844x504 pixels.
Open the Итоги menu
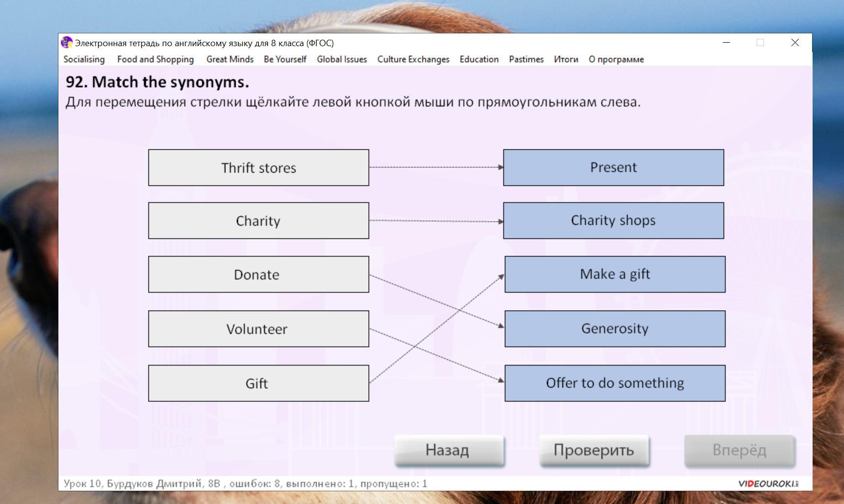pos(566,59)
